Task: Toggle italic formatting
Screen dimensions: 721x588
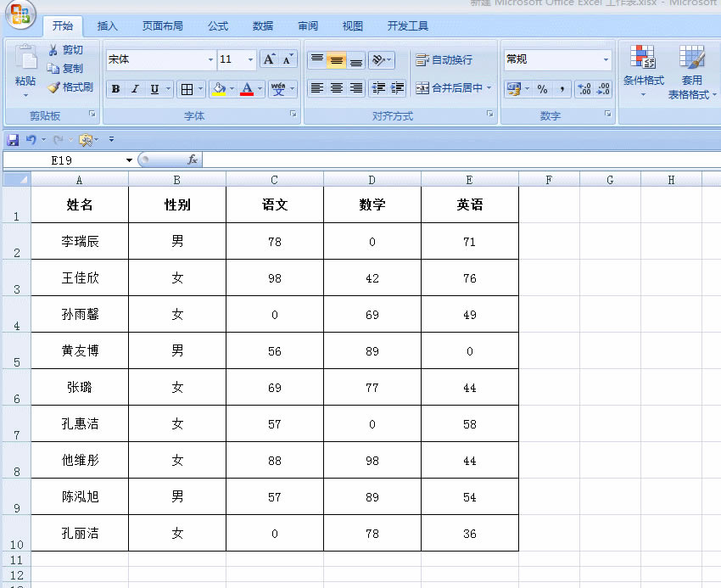Action: tap(135, 89)
